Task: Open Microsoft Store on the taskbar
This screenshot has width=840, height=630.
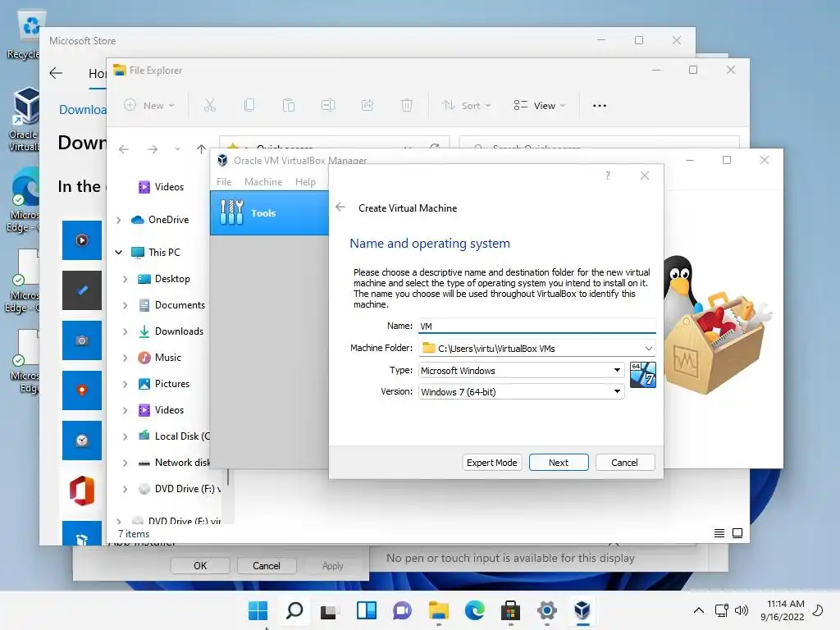Action: coord(510,610)
